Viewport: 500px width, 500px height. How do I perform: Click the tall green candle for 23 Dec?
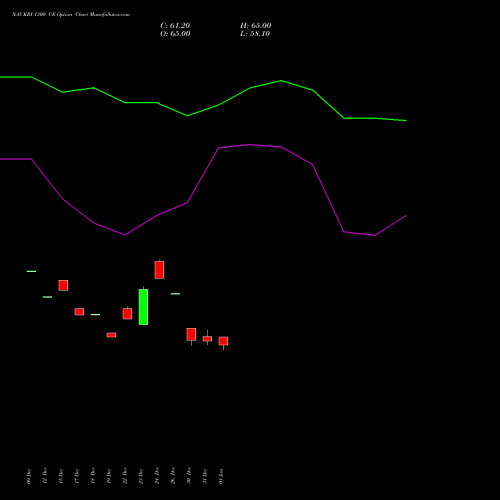pos(143,307)
